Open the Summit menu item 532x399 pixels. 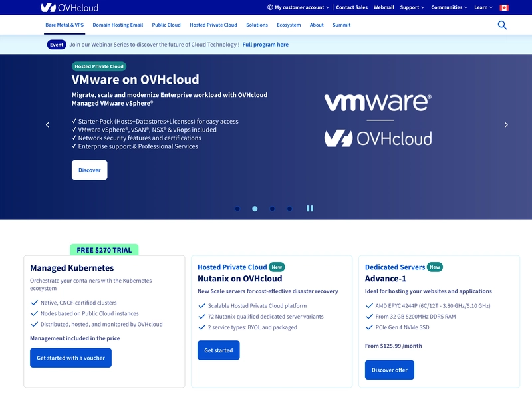pos(342,25)
